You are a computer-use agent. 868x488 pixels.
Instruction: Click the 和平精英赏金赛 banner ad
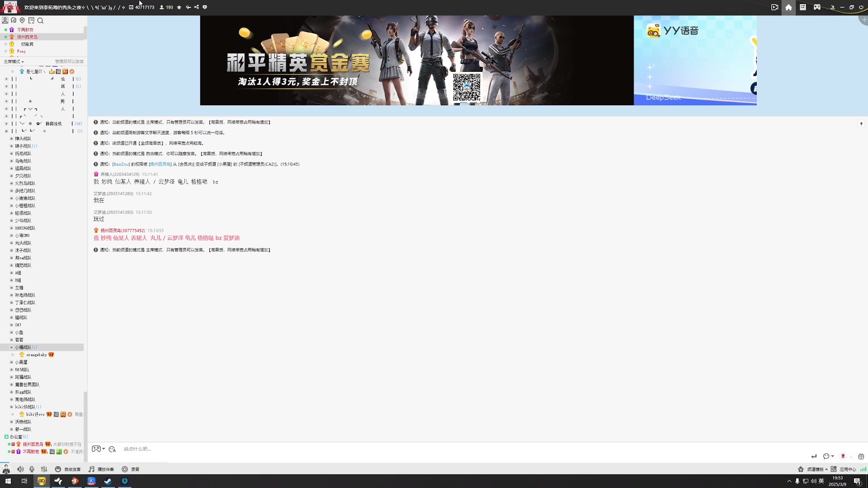(x=417, y=61)
